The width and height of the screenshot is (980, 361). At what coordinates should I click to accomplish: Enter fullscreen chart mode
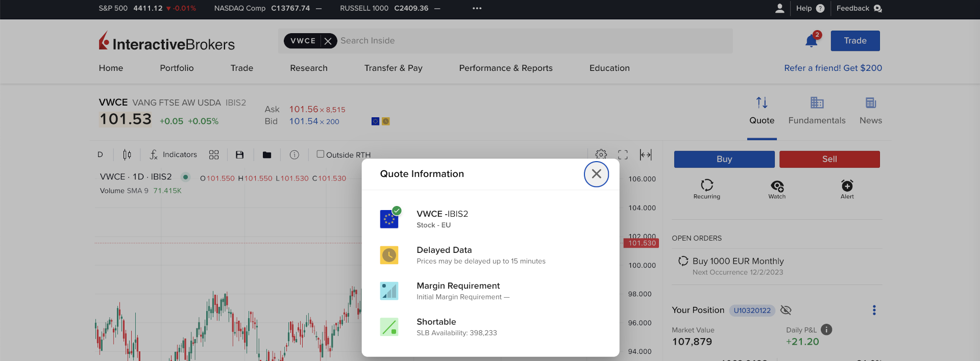click(x=623, y=154)
